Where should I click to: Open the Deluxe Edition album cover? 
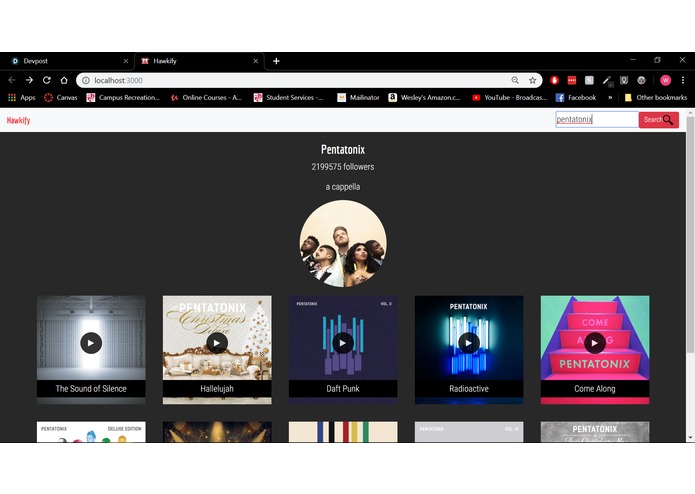(x=91, y=432)
